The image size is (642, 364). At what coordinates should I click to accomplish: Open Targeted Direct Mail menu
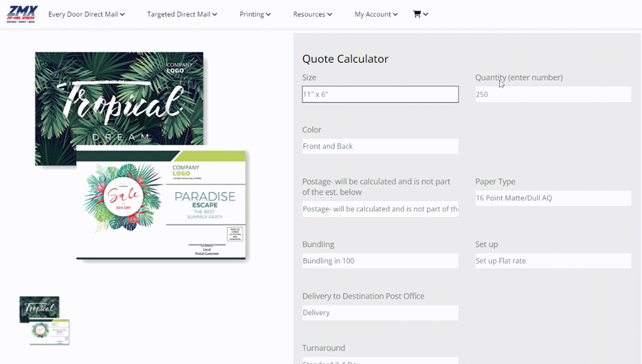pos(182,14)
